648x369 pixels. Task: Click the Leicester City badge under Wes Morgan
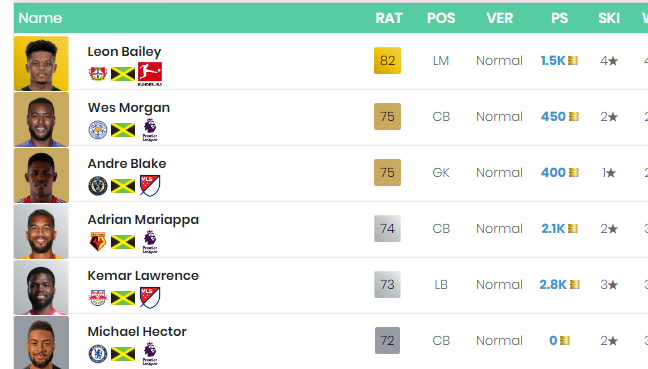(x=98, y=130)
